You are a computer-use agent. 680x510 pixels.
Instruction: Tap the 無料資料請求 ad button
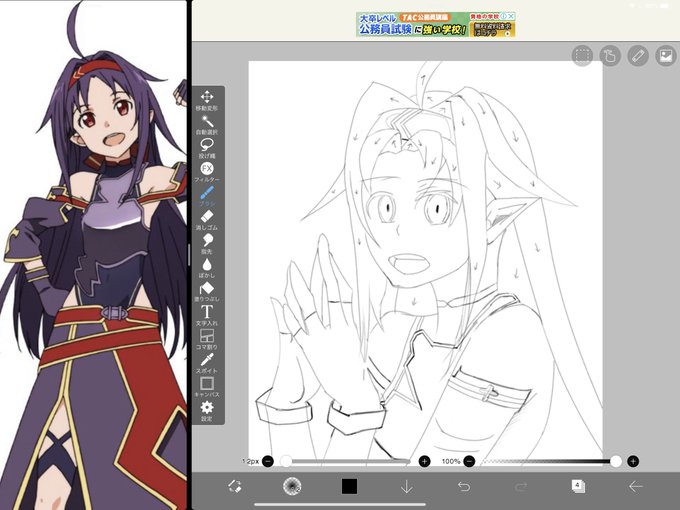493,29
